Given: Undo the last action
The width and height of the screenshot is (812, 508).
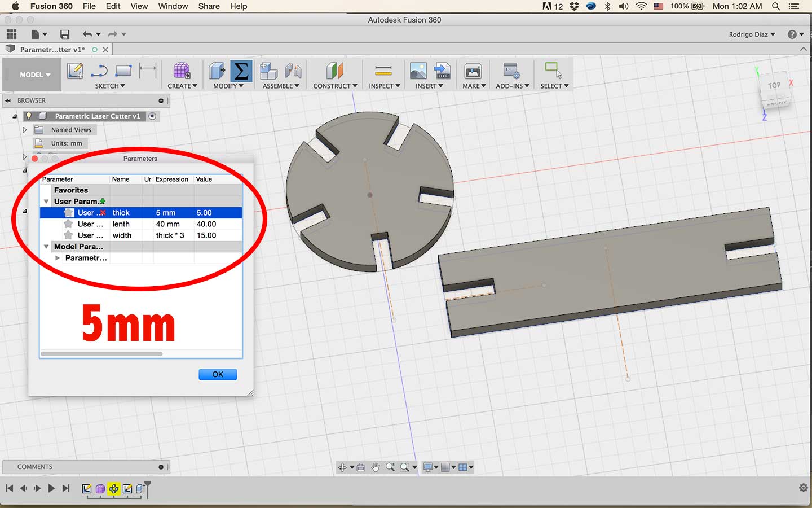Looking at the screenshot, I should (87, 34).
